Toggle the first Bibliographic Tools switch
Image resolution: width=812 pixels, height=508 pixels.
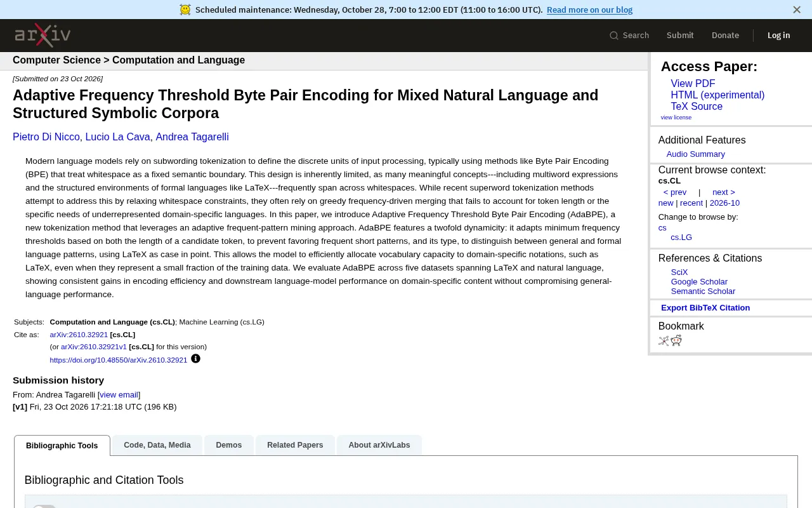pyautogui.click(x=44, y=507)
